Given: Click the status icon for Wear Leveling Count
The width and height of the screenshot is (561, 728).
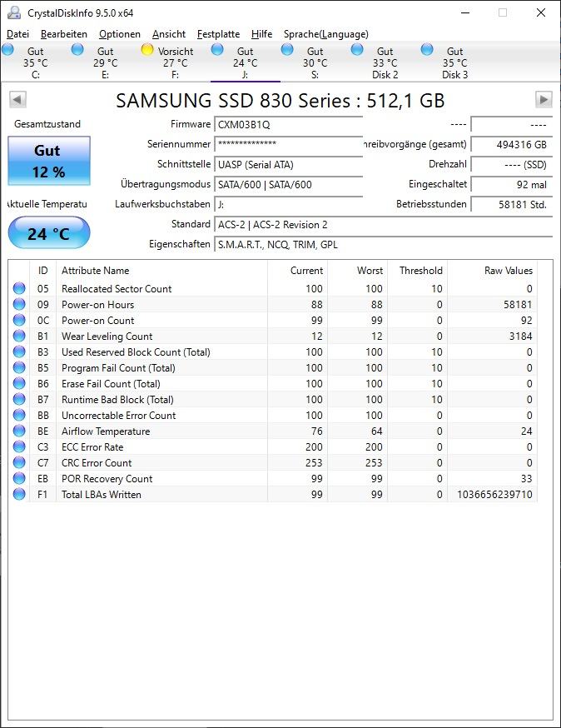Looking at the screenshot, I should pos(19,336).
